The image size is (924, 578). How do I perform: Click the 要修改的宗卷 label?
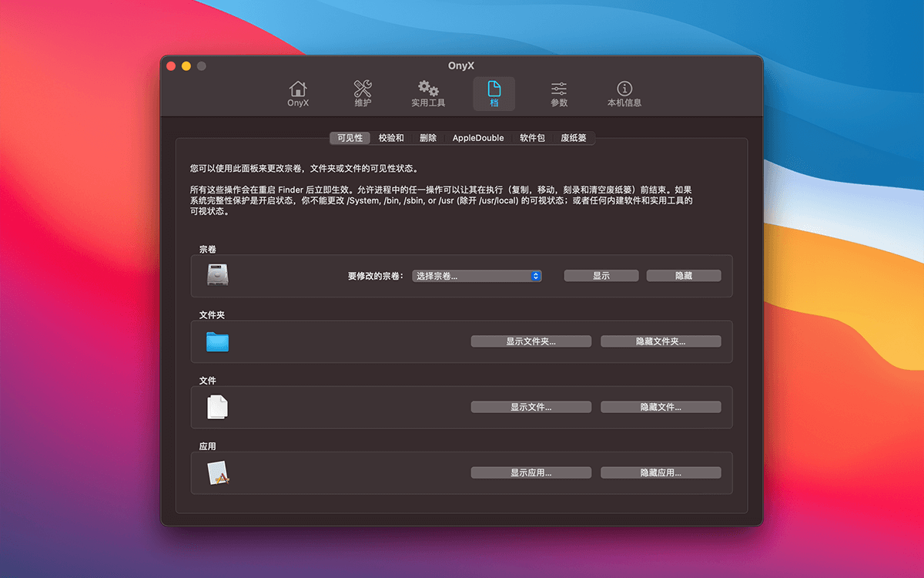coord(376,276)
